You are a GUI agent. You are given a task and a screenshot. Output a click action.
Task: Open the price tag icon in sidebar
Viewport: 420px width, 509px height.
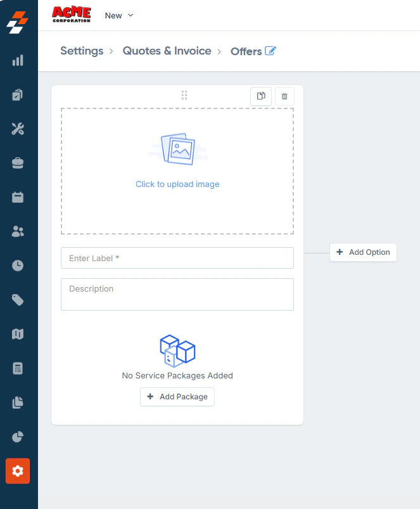pos(18,300)
